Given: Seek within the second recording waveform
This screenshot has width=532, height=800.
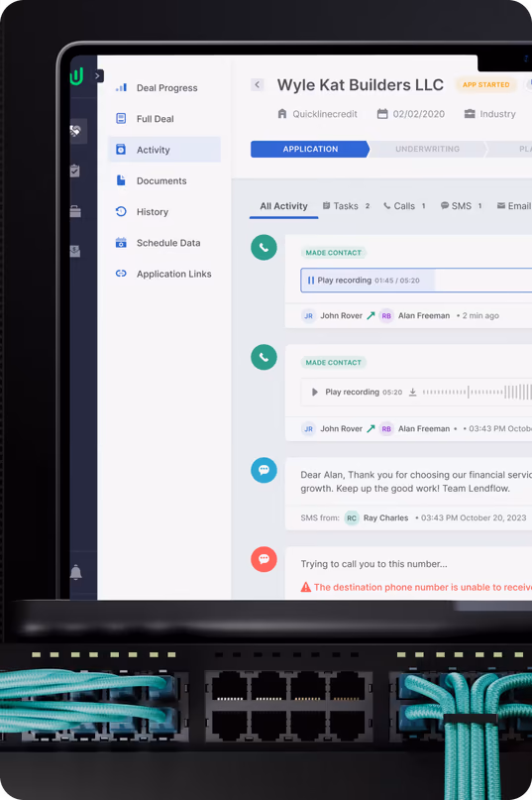Looking at the screenshot, I should 477,392.
